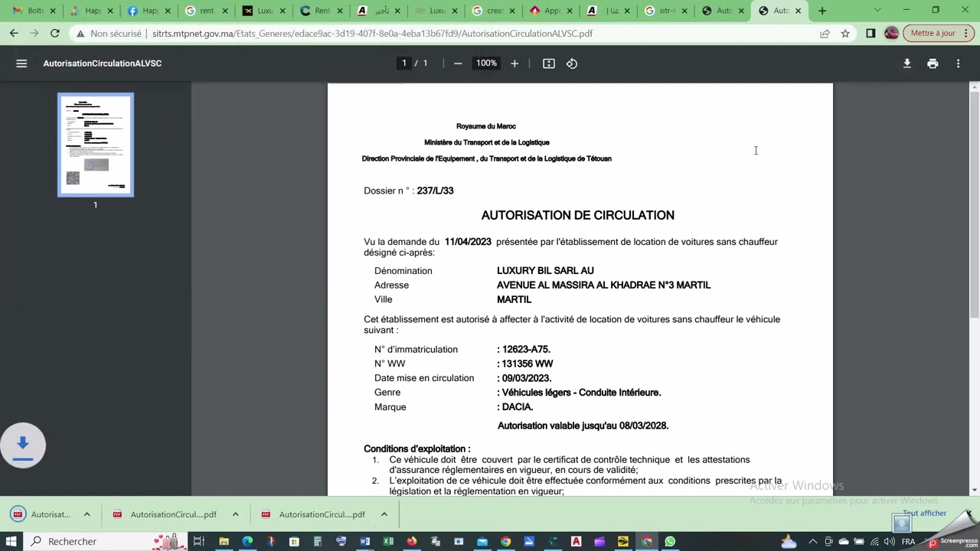Launch Excel from the taskbar

pos(388,542)
